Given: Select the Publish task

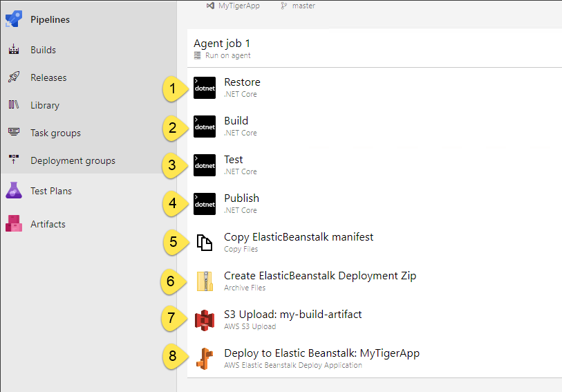Looking at the screenshot, I should (x=241, y=198).
